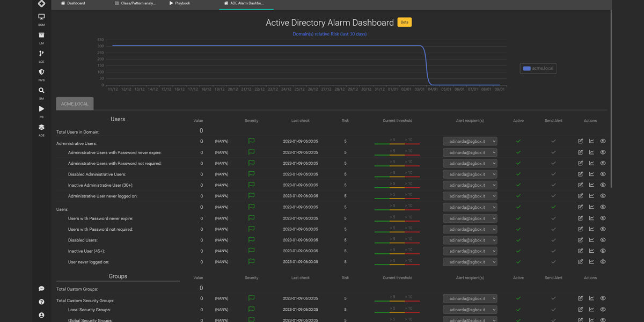Open the user account icon in sidebar
The image size is (644, 322).
click(41, 315)
